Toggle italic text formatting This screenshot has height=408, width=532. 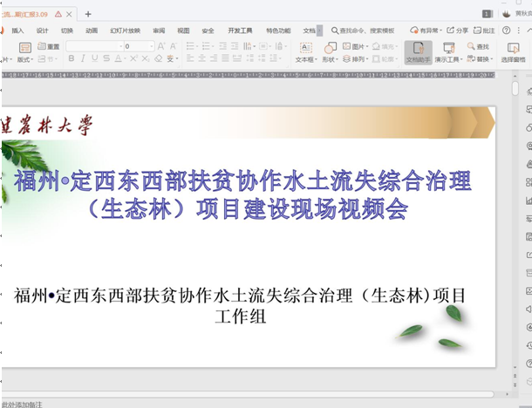click(84, 58)
